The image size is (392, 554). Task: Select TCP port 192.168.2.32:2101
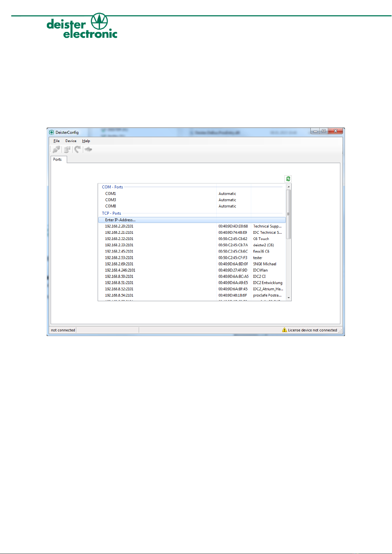tap(119, 239)
